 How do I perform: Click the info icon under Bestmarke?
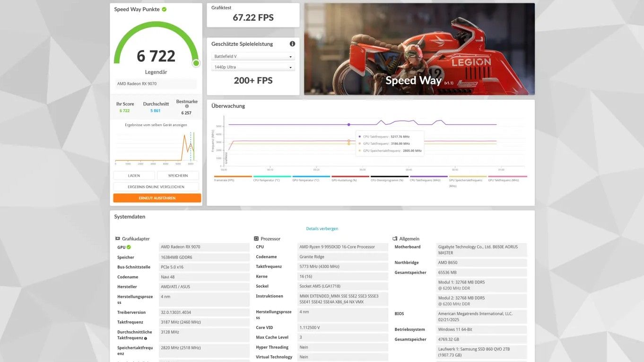tap(187, 106)
